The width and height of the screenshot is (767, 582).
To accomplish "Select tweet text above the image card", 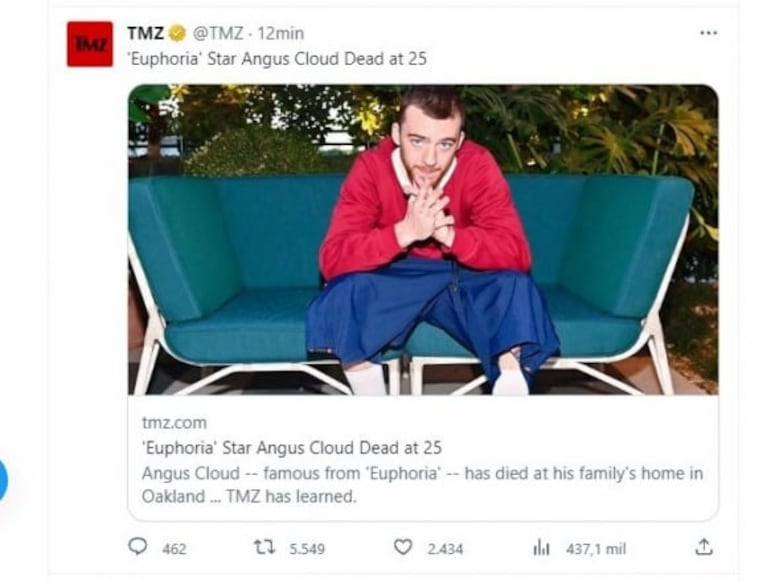I will (277, 59).
